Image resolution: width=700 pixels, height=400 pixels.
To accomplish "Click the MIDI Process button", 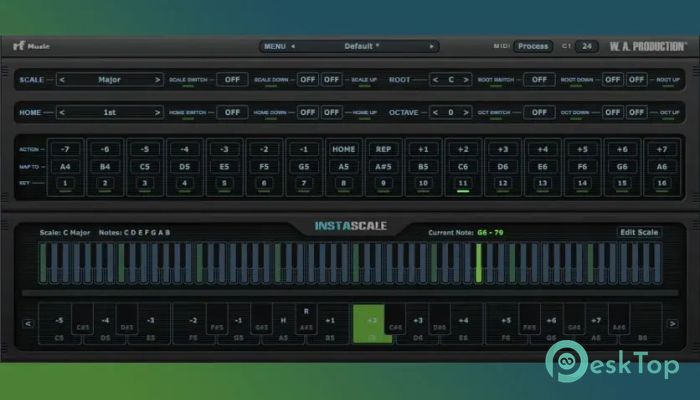I will pyautogui.click(x=534, y=46).
